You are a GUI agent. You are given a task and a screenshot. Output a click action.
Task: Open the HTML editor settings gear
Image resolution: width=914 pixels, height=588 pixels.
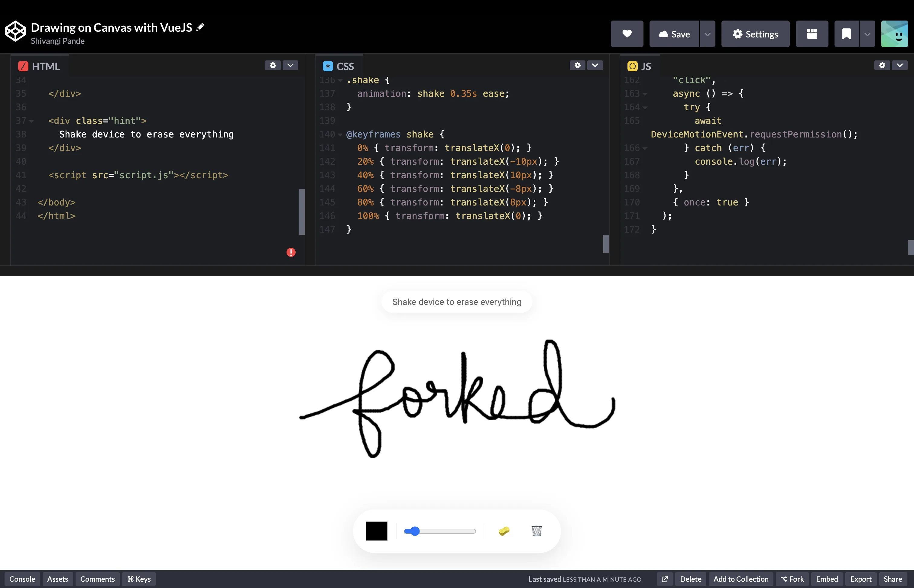(x=273, y=65)
